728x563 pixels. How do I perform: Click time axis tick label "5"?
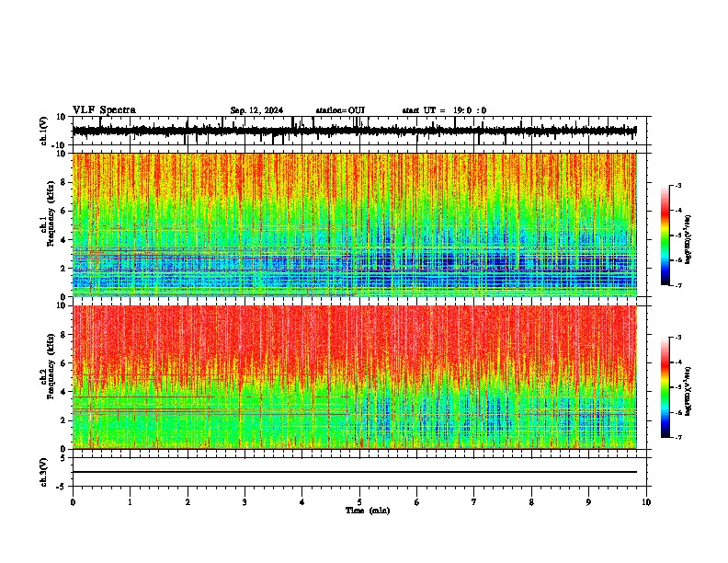(359, 502)
